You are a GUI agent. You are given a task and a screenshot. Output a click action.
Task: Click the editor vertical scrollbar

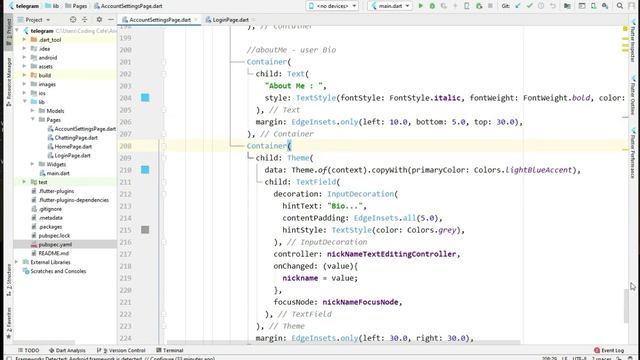pyautogui.click(x=626, y=305)
